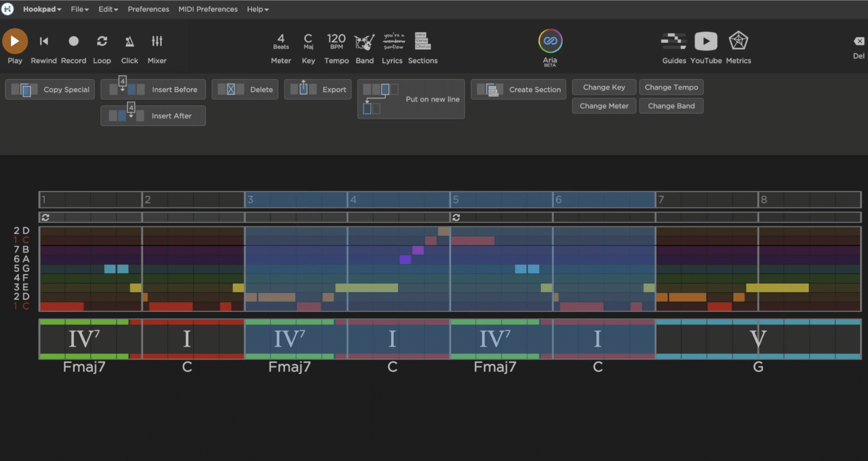Toggle the Guides tool

(674, 49)
